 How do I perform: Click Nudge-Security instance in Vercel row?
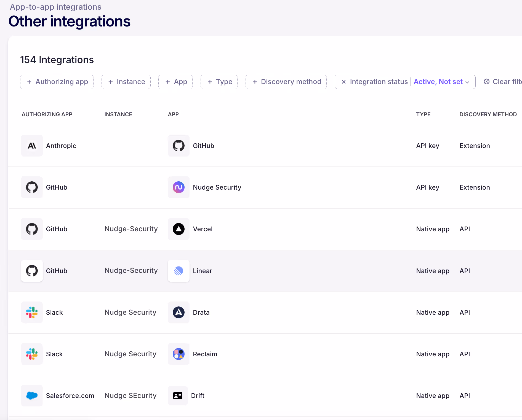[131, 229]
